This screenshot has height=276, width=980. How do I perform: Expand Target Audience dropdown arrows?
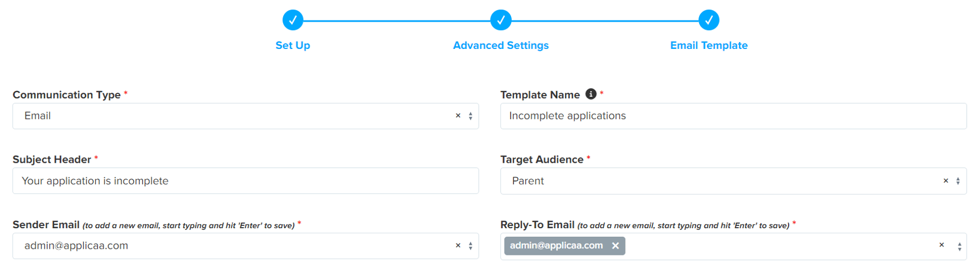coord(958,181)
